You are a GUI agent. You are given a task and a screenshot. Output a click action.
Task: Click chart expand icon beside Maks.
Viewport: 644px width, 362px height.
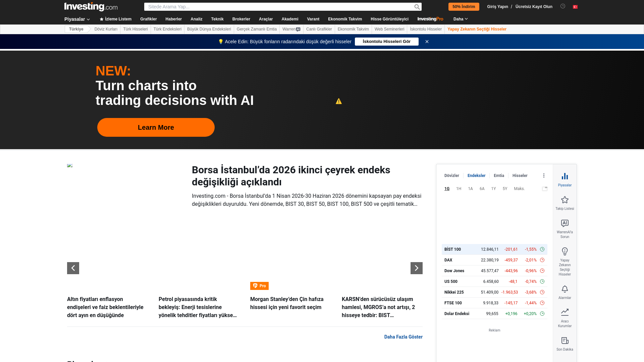[545, 189]
